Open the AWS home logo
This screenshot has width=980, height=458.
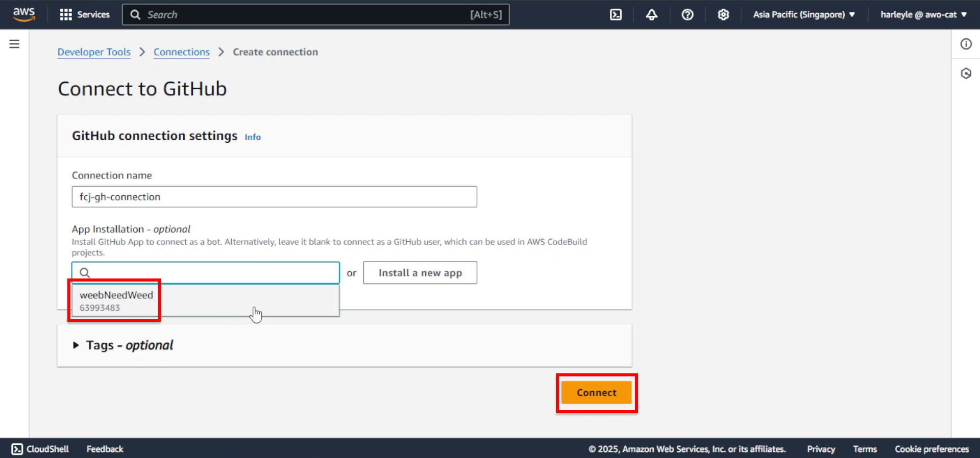pos(24,14)
